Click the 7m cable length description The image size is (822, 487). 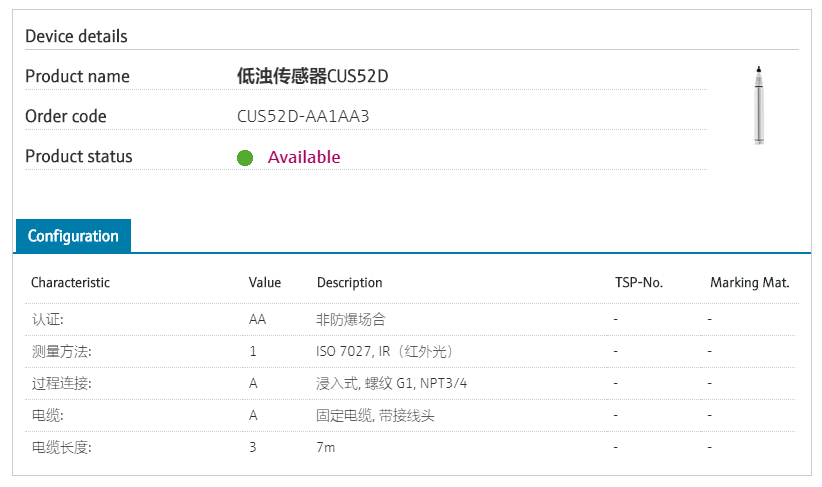(326, 447)
